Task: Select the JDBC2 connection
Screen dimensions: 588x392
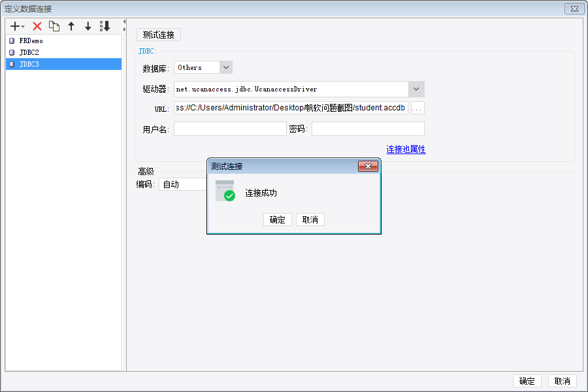Action: point(64,52)
